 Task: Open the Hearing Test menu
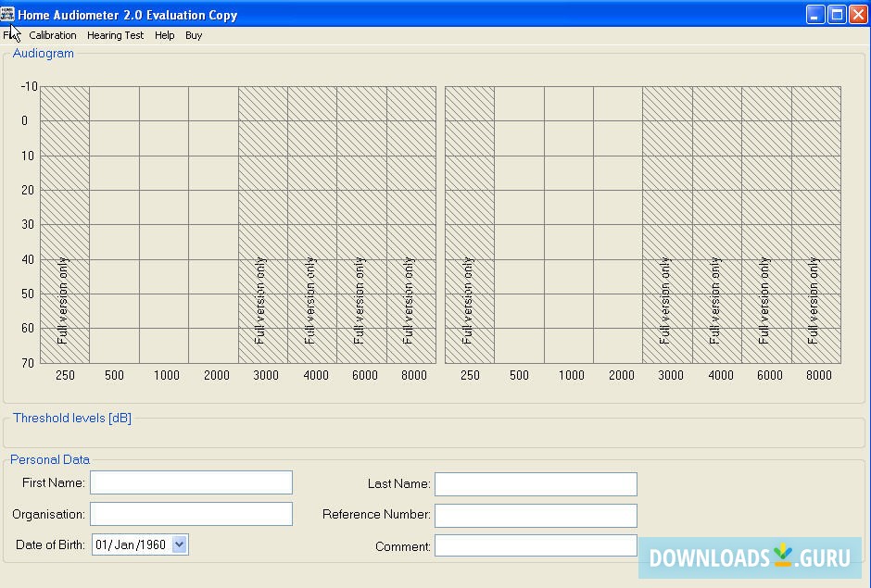(x=115, y=35)
